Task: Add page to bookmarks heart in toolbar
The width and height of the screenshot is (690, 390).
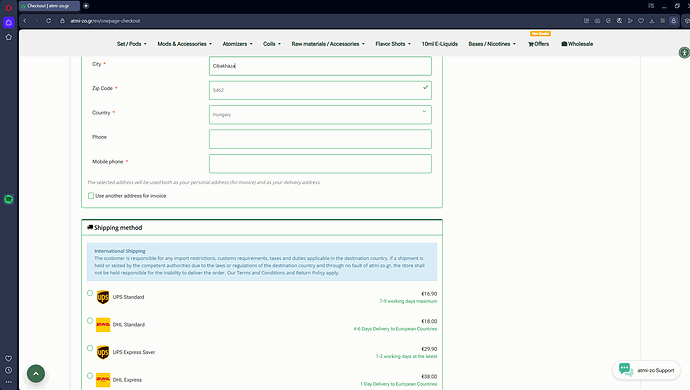Action: (x=641, y=21)
